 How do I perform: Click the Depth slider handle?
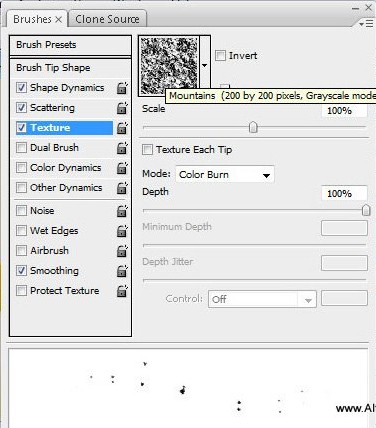tap(366, 210)
